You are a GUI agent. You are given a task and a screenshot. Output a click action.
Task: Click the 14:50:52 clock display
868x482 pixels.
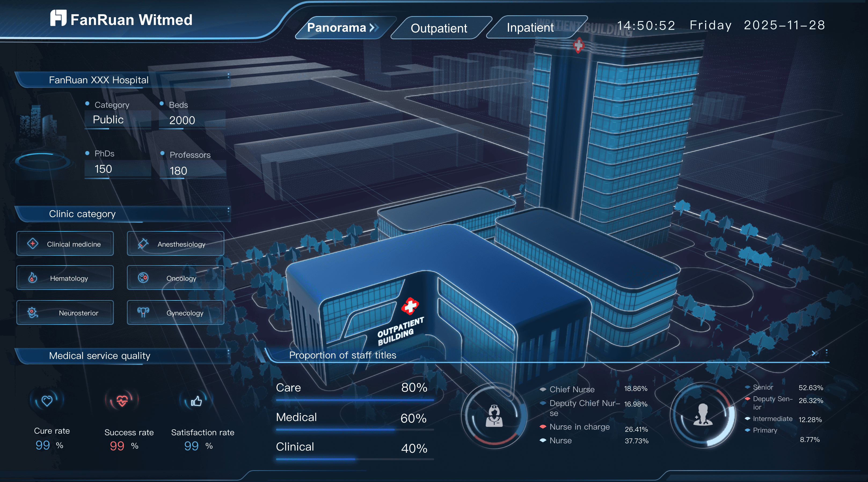(646, 26)
